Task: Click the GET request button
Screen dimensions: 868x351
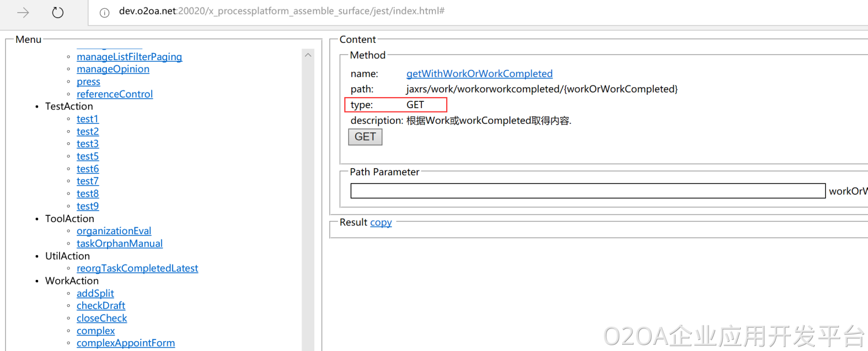Action: click(x=365, y=136)
